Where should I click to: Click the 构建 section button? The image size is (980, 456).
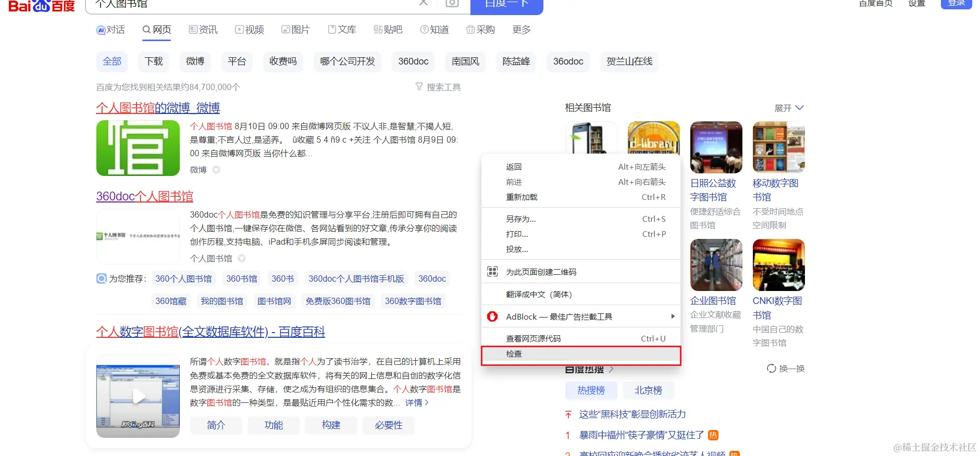(331, 425)
